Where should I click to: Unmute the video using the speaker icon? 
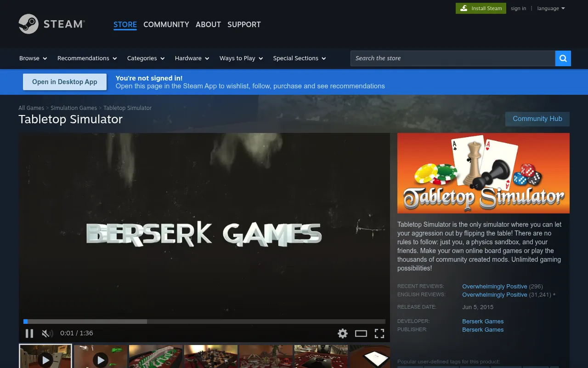pos(47,333)
